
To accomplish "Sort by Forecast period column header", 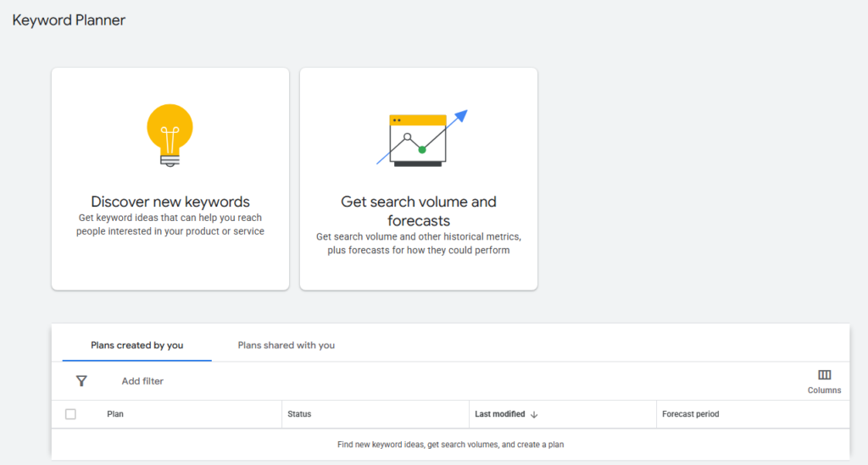I will coord(690,414).
